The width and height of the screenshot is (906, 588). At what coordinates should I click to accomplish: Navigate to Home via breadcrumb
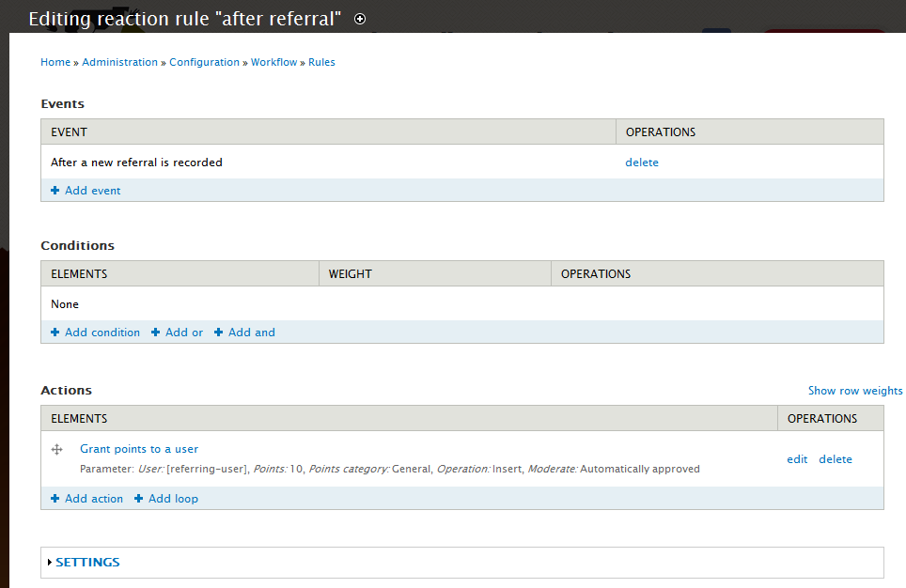tap(55, 61)
